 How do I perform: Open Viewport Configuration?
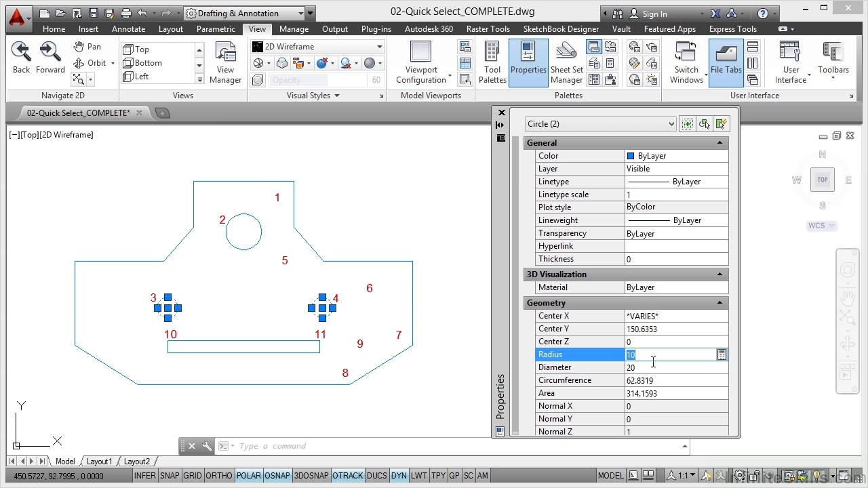point(421,62)
